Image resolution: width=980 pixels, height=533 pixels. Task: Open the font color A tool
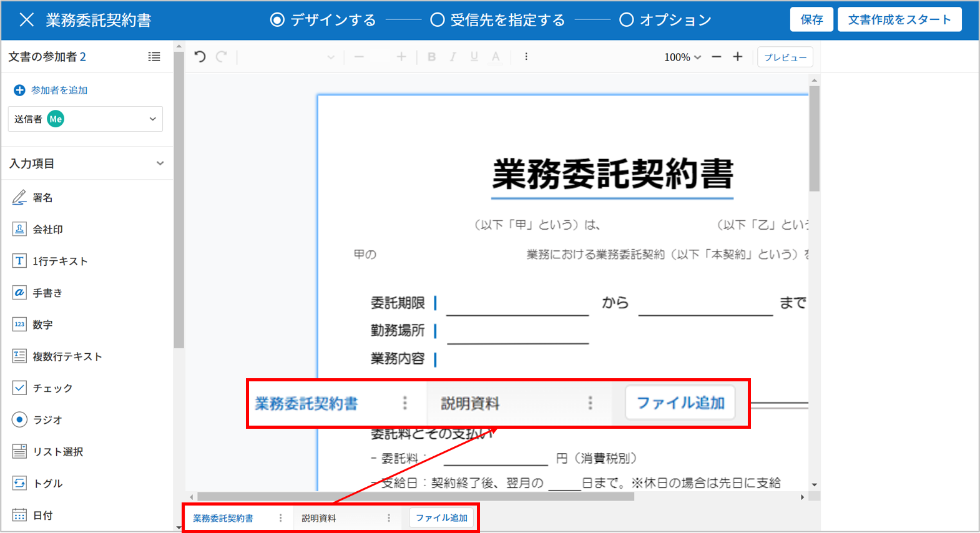point(496,57)
